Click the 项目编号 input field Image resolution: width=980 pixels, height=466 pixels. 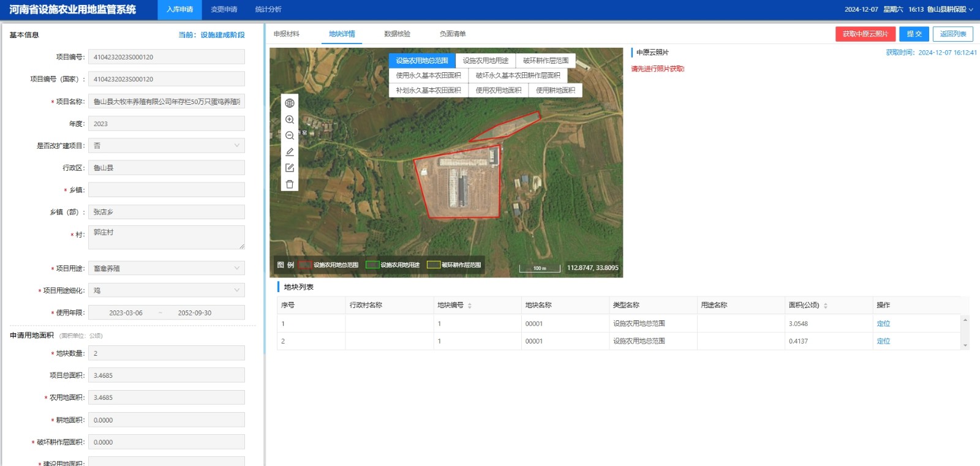[x=167, y=57]
